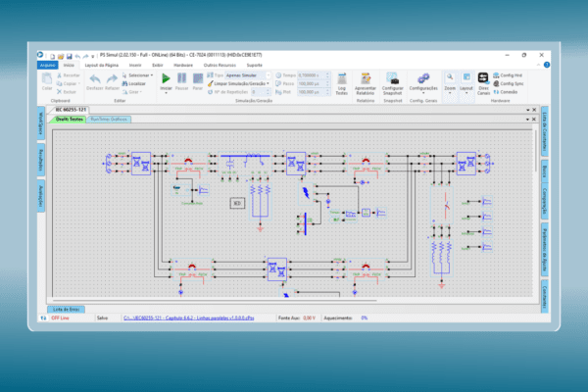588x392 pixels.
Task: Open the Selecionar dropdown
Action: (137, 75)
